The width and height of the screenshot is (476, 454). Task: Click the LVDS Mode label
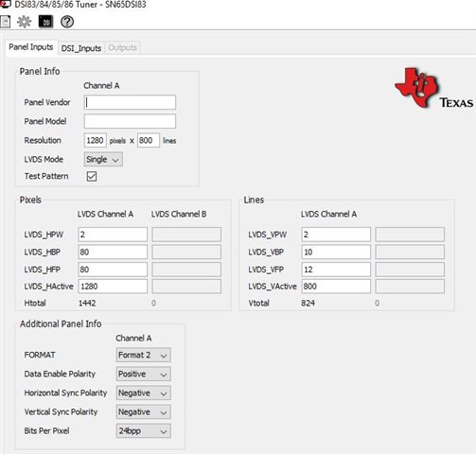[x=44, y=160]
